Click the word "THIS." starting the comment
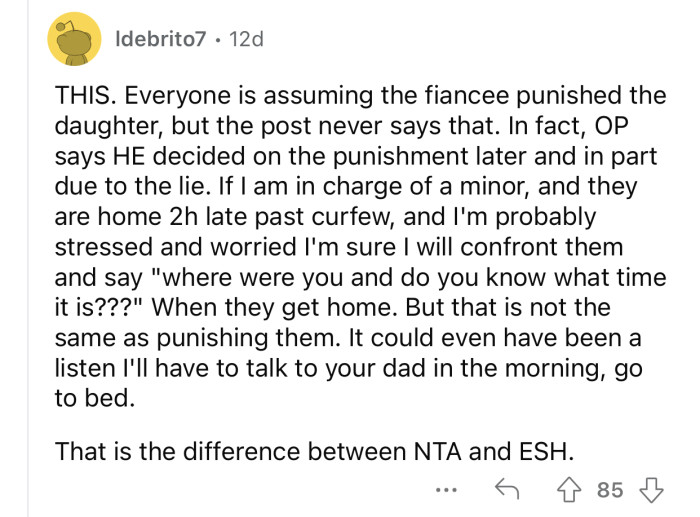The height and width of the screenshot is (517, 700). [x=88, y=96]
